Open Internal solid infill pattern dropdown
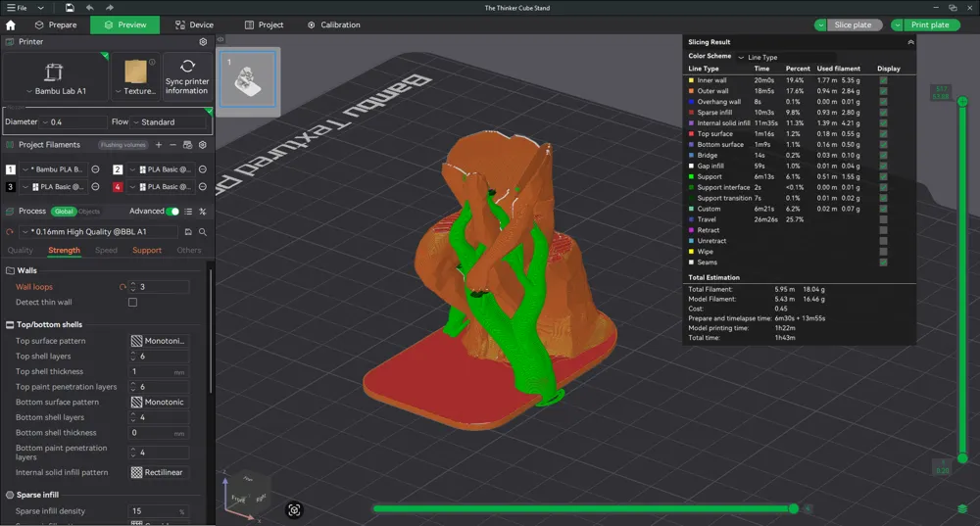 [x=159, y=473]
